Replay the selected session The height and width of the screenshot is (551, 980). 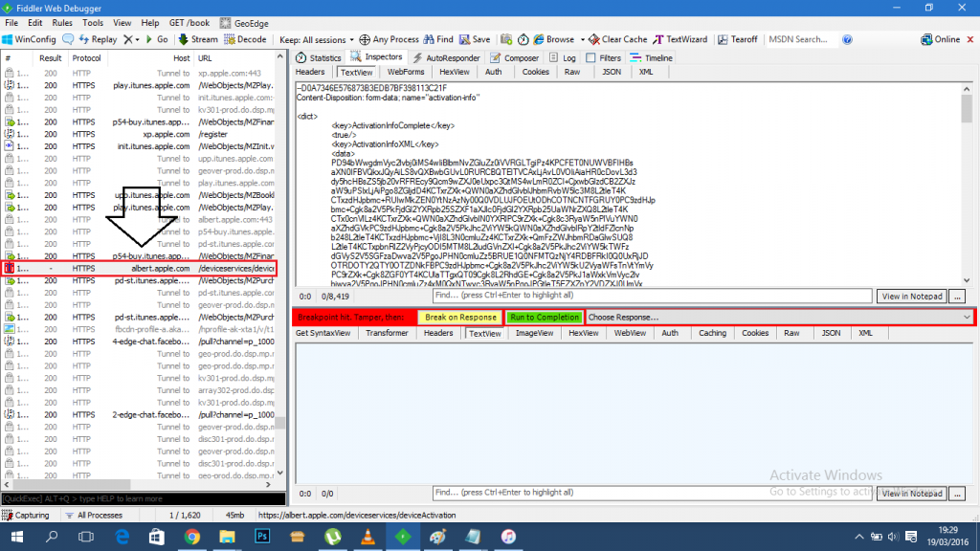coord(98,39)
